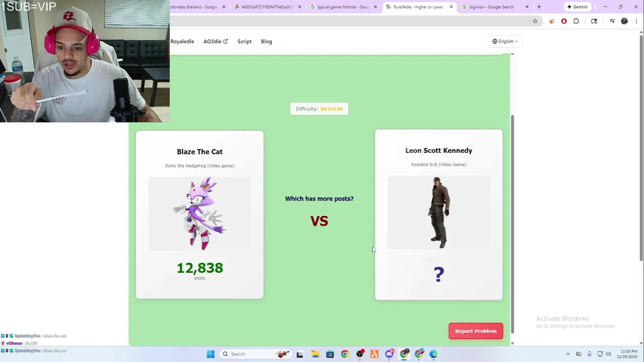Bookmark this page with the star icon

click(x=535, y=21)
